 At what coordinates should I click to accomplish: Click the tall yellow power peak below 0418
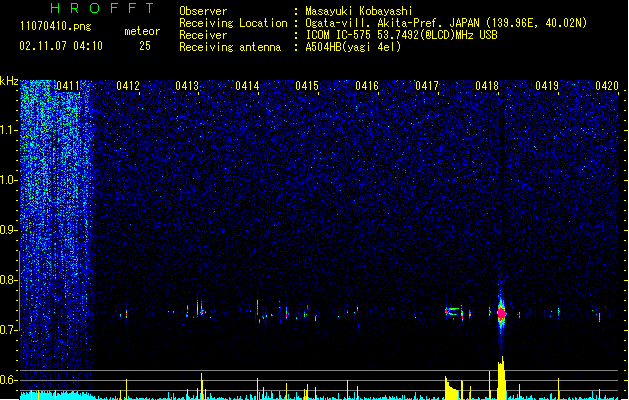tap(501, 378)
